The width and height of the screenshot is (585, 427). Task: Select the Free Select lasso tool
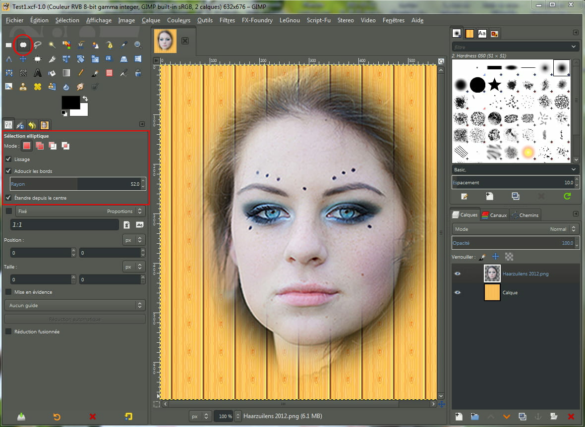pyautogui.click(x=38, y=45)
